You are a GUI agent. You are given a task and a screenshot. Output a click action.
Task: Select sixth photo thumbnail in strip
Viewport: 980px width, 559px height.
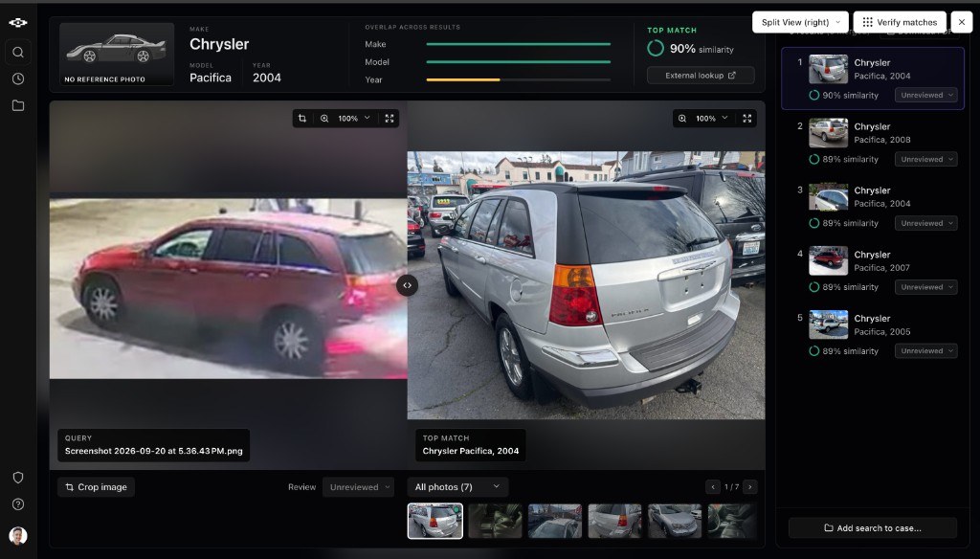732,521
